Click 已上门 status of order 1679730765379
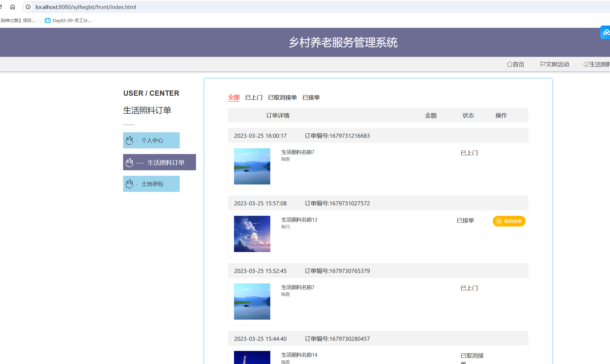Image resolution: width=610 pixels, height=364 pixels. [x=469, y=288]
